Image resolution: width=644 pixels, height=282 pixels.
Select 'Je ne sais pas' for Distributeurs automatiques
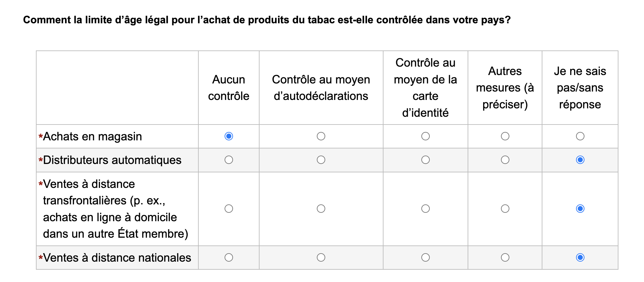click(580, 160)
